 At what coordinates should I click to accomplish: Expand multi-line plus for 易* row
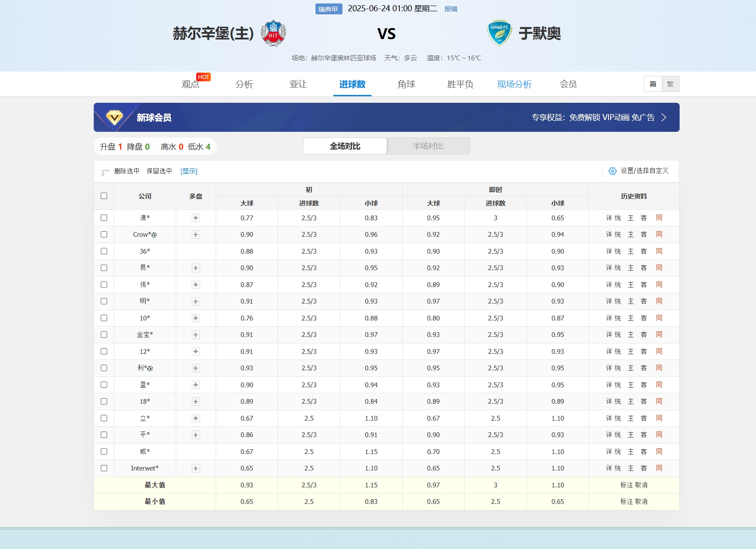pyautogui.click(x=196, y=268)
